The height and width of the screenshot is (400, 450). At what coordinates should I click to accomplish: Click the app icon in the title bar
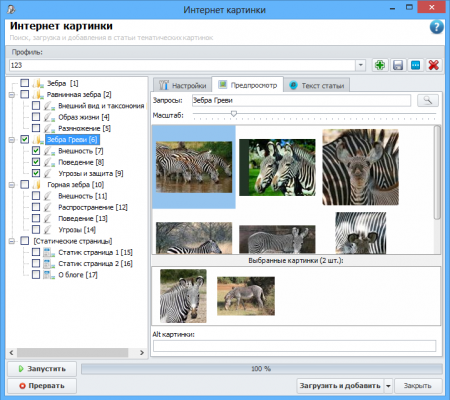[11, 9]
